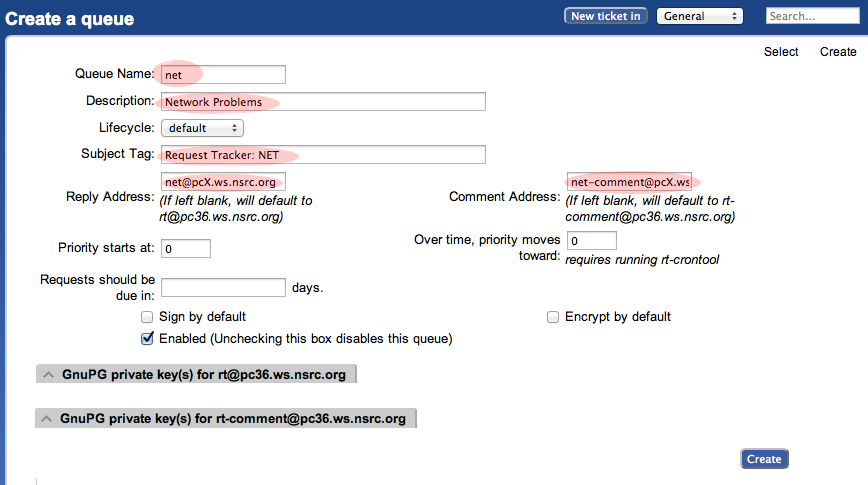Click the Priority starts at field

point(185,248)
